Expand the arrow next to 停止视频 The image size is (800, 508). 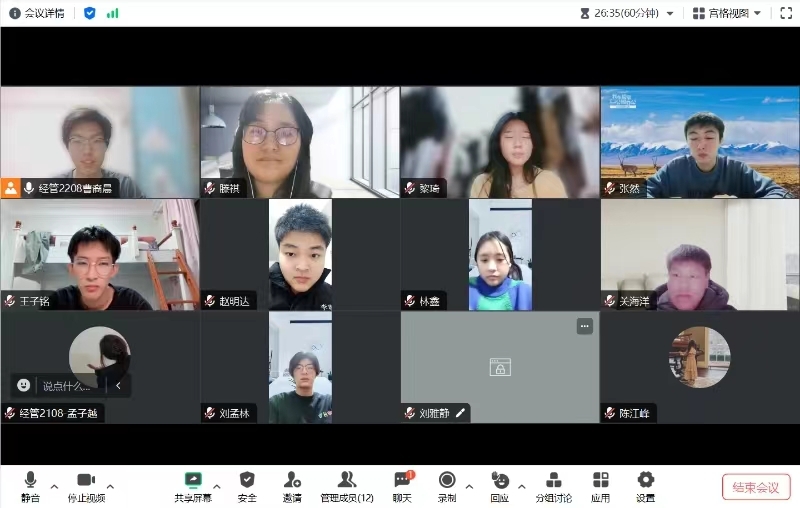(110, 487)
